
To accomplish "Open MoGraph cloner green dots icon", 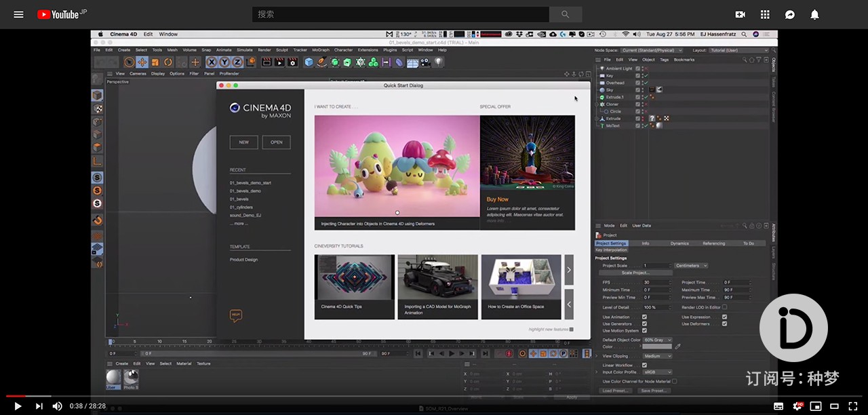I will pyautogui.click(x=373, y=62).
